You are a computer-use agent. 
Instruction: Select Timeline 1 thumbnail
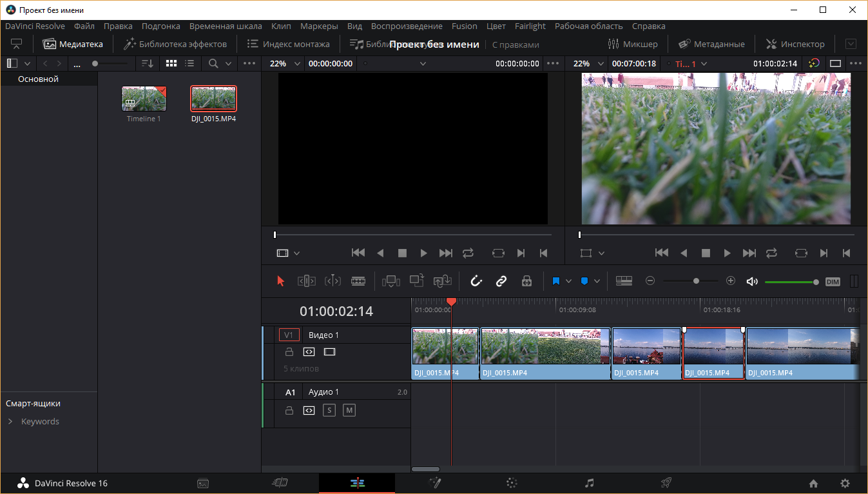144,99
